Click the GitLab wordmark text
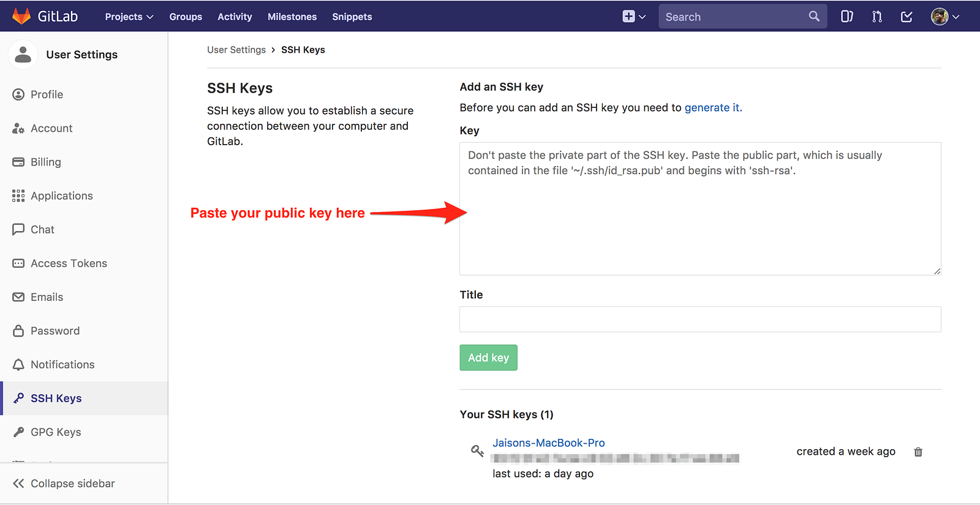Screen dimensions: 980x505 click(58, 17)
